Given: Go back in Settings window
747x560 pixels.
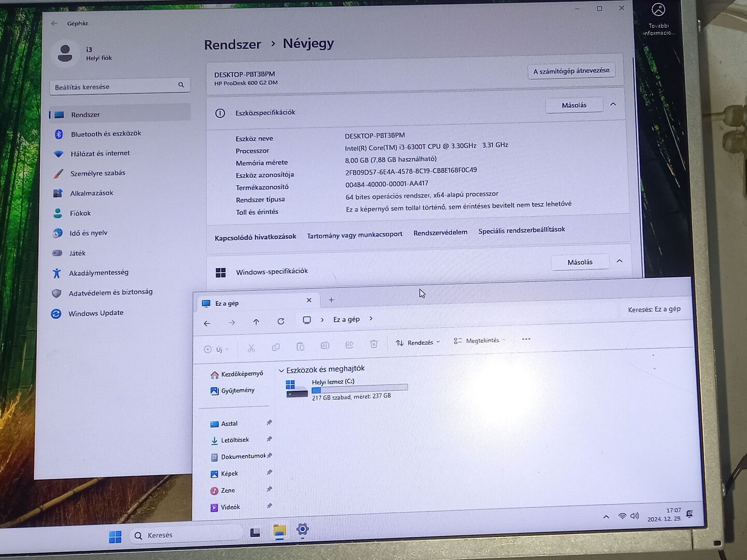Looking at the screenshot, I should 54,23.
